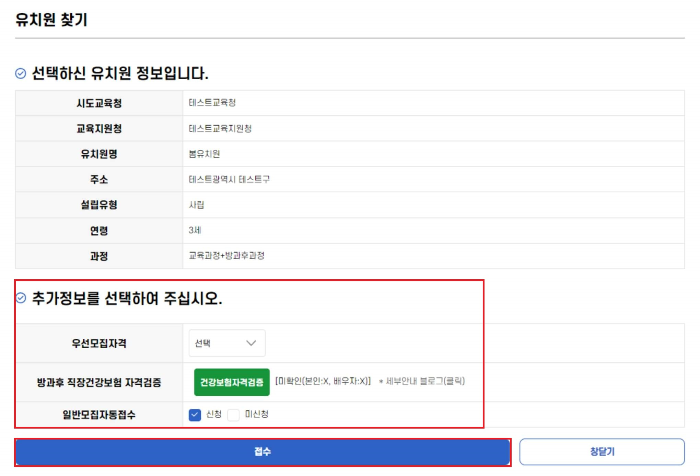Click the 우선모집자격 row label

click(99, 343)
